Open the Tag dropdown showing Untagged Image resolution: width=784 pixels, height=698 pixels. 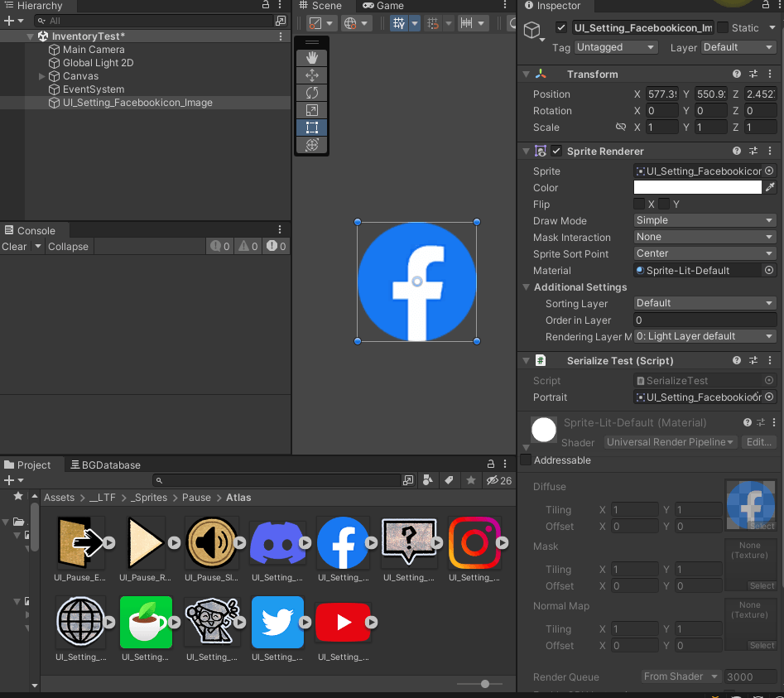click(x=615, y=47)
